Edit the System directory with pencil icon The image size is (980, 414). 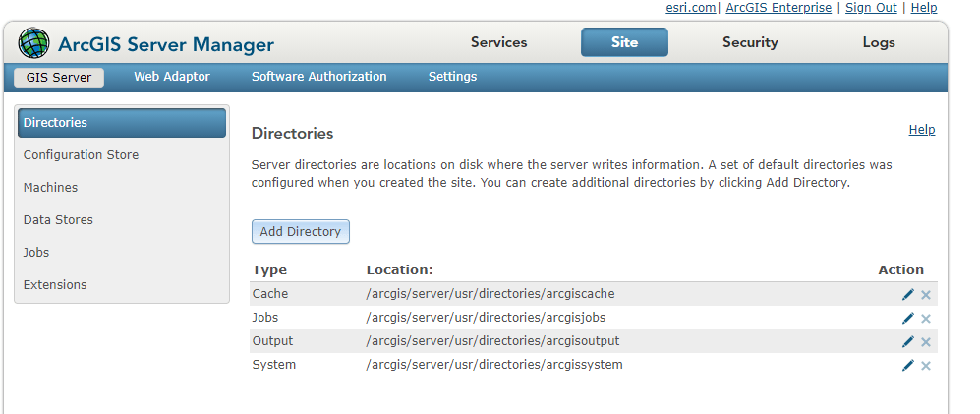[x=908, y=365]
